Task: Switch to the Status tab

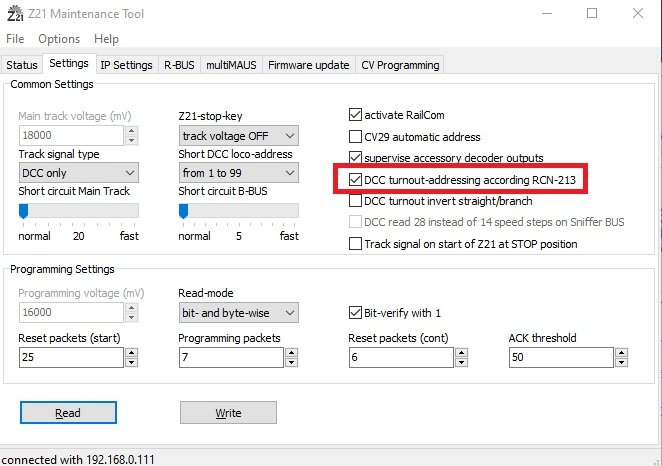Action: [22, 65]
